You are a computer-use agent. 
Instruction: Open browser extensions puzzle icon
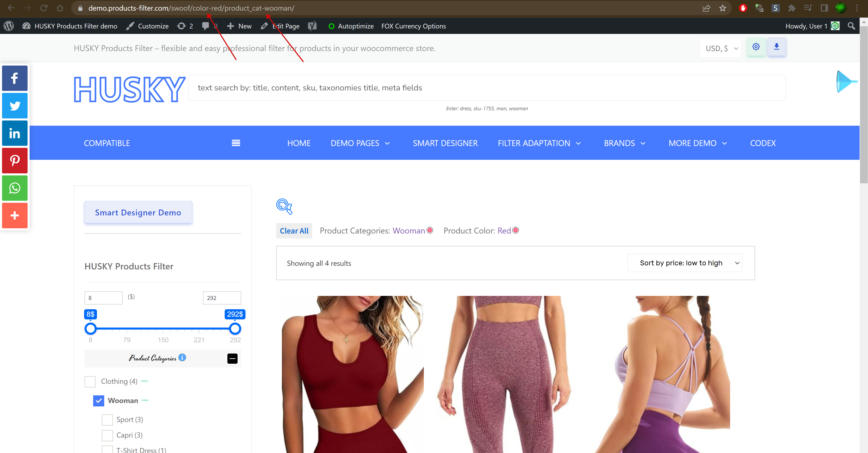pyautogui.click(x=792, y=8)
